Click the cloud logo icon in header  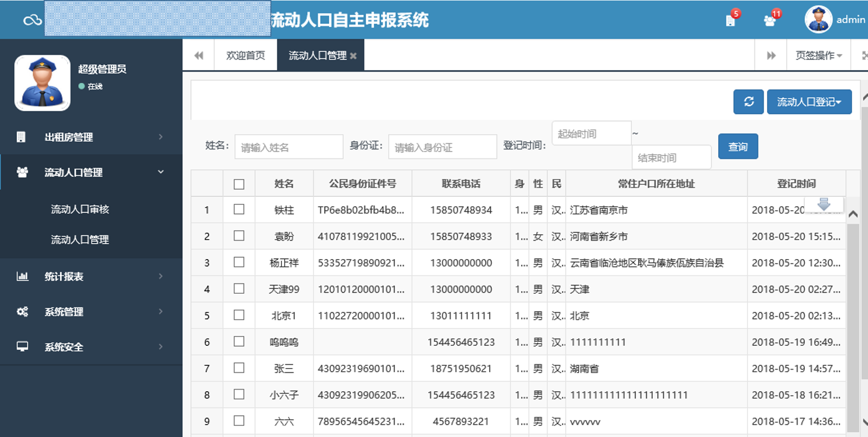point(32,20)
